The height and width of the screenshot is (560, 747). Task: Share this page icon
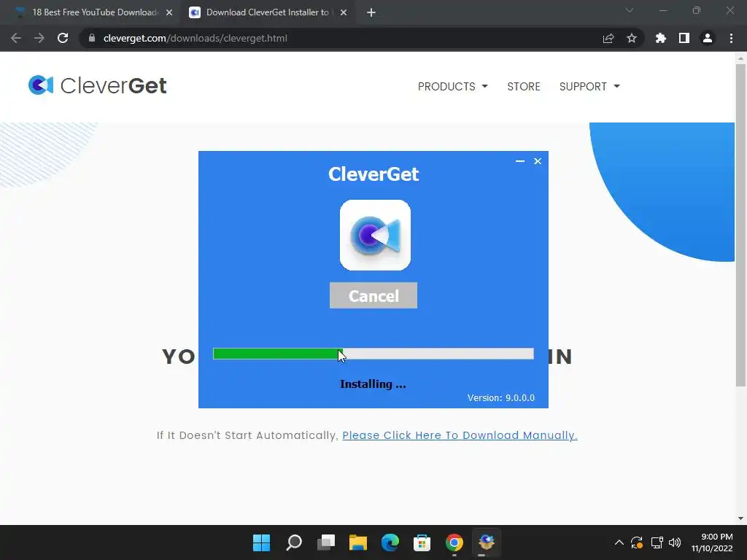coord(608,38)
